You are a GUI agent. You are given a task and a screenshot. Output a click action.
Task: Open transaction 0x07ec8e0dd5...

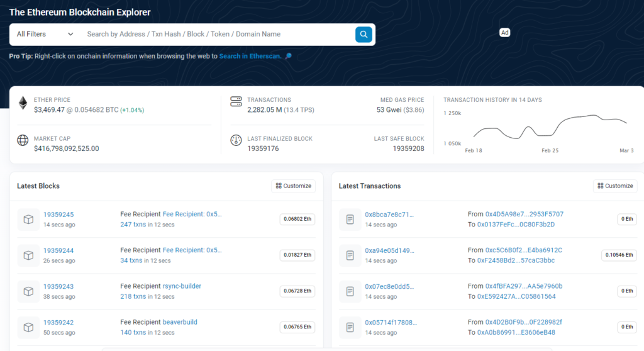pos(389,286)
